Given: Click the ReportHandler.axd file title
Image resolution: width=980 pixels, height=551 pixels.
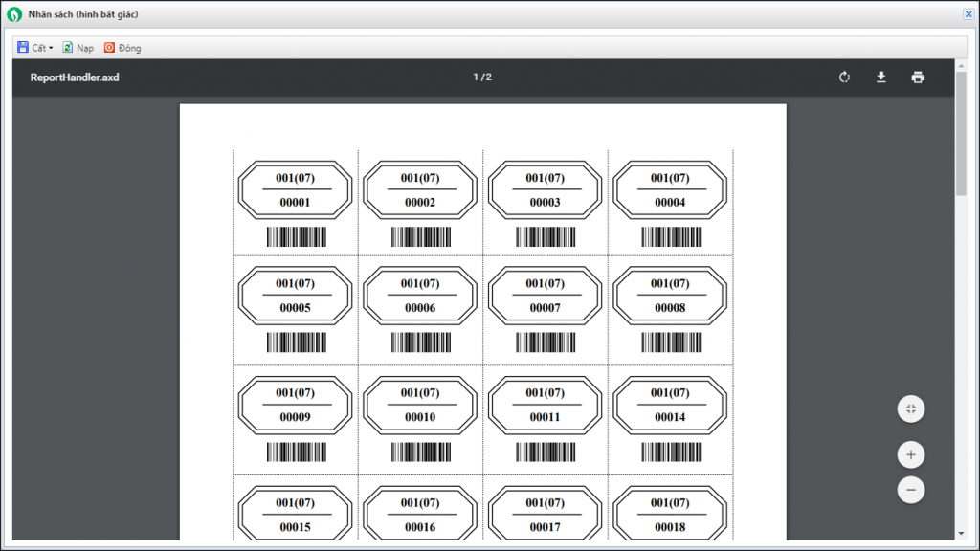Looking at the screenshot, I should (x=75, y=77).
